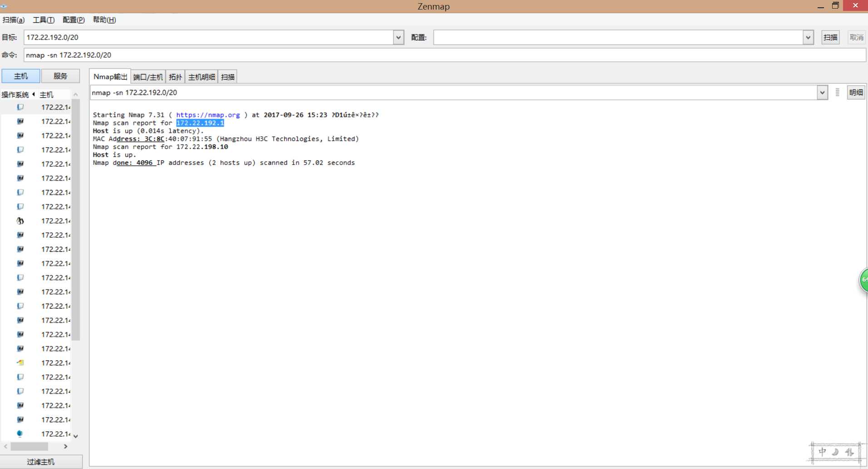This screenshot has width=868, height=469.
Task: Show services list with 服务 button
Action: coord(60,76)
